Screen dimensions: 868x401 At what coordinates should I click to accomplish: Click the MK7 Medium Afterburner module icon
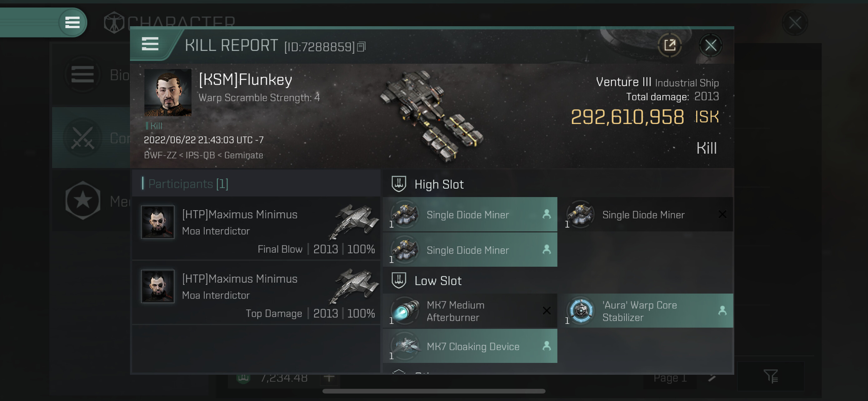405,310
